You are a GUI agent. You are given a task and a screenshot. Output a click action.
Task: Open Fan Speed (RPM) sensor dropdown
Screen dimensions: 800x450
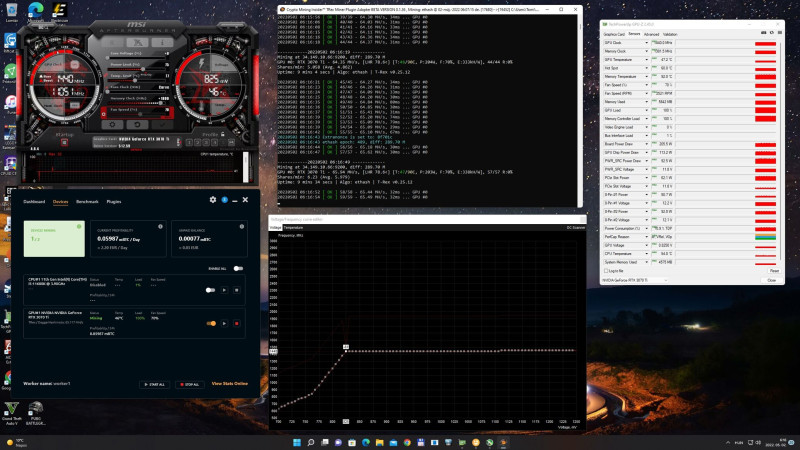click(646, 93)
